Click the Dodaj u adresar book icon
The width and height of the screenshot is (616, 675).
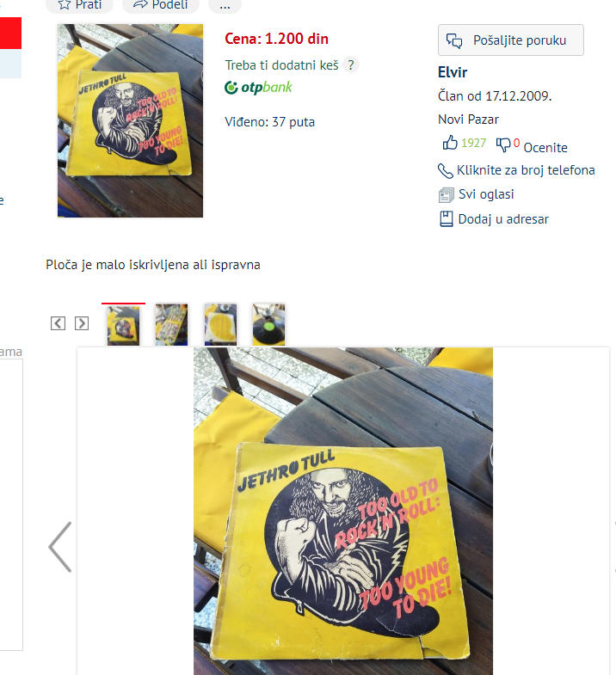pyautogui.click(x=446, y=219)
